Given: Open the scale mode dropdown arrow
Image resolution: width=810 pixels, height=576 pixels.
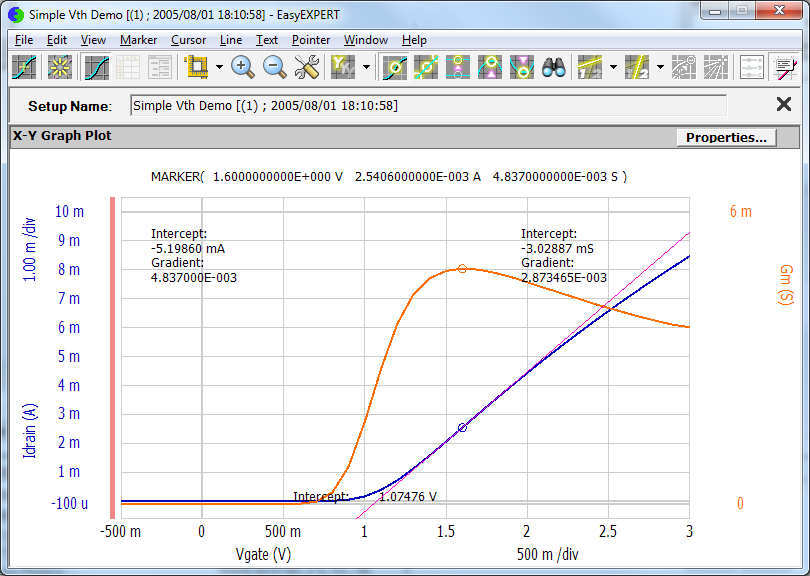Looking at the screenshot, I should click(x=221, y=67).
